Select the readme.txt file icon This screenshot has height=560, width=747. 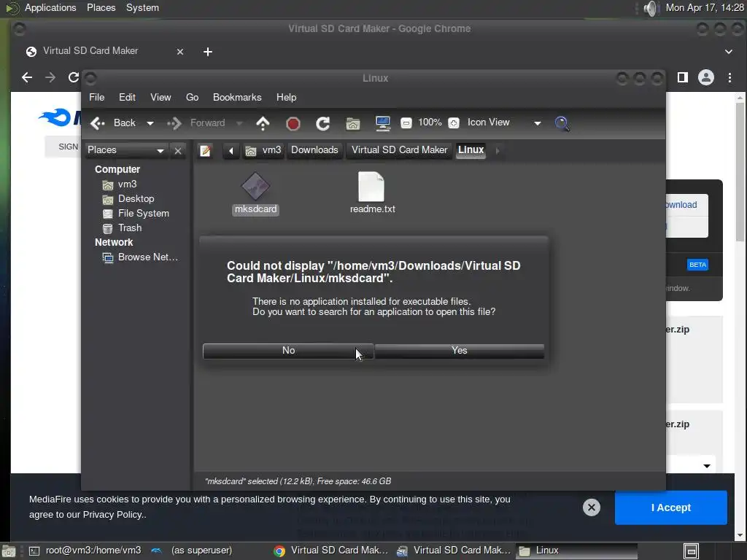pyautogui.click(x=372, y=192)
